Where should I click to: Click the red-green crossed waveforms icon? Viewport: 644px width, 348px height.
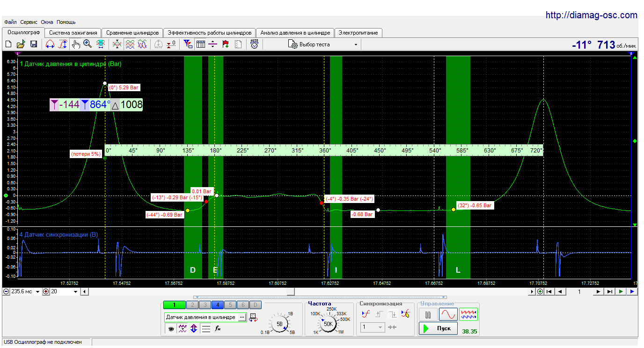click(117, 44)
